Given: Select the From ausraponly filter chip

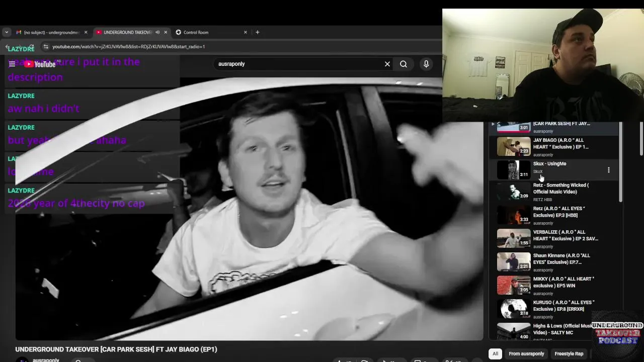Looking at the screenshot, I should point(526,354).
